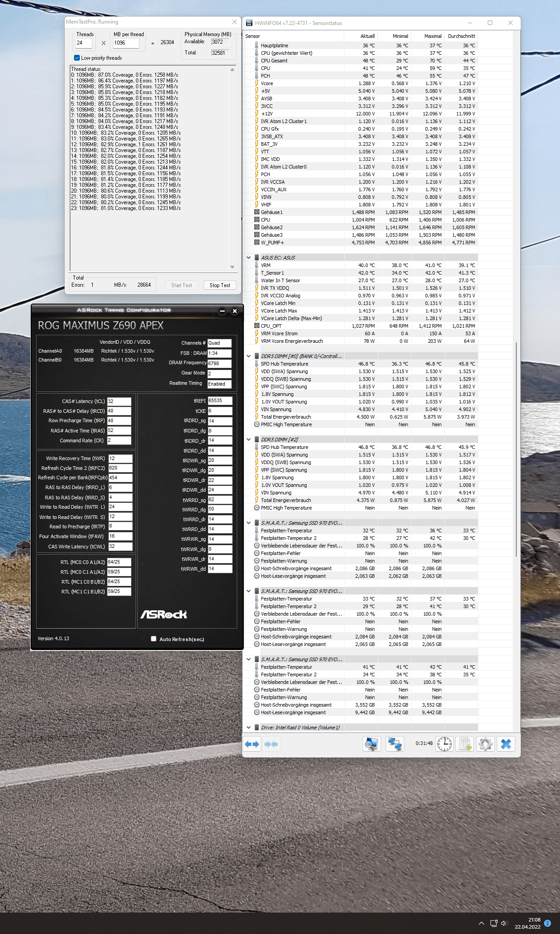
Task: Click the Stop Test button
Action: [x=220, y=285]
